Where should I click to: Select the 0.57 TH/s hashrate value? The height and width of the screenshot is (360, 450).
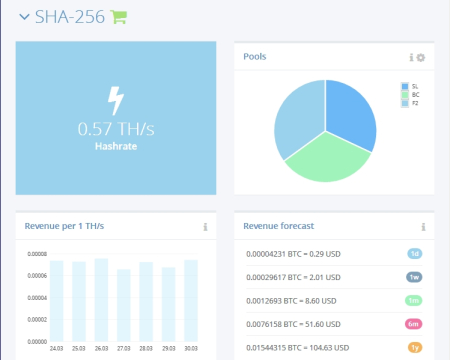(x=116, y=129)
